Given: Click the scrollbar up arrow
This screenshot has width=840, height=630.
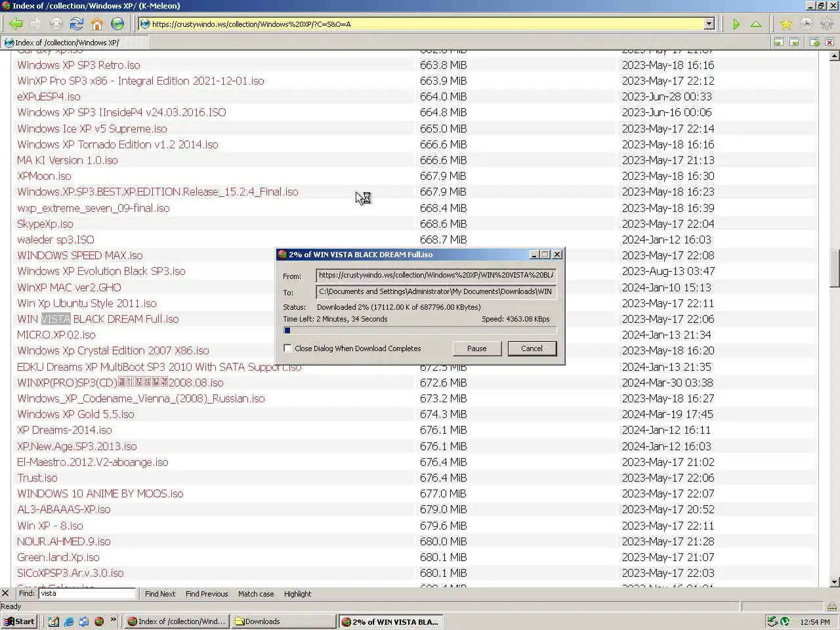Looking at the screenshot, I should click(834, 56).
